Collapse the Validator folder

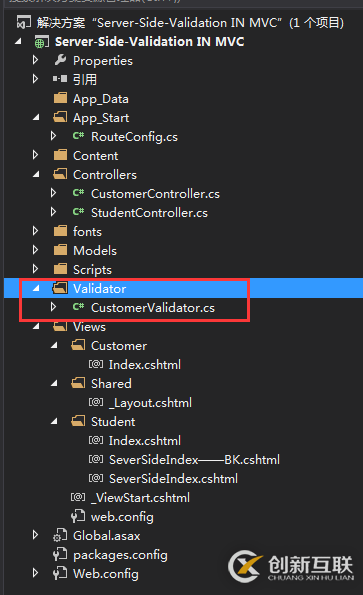[x=36, y=288]
